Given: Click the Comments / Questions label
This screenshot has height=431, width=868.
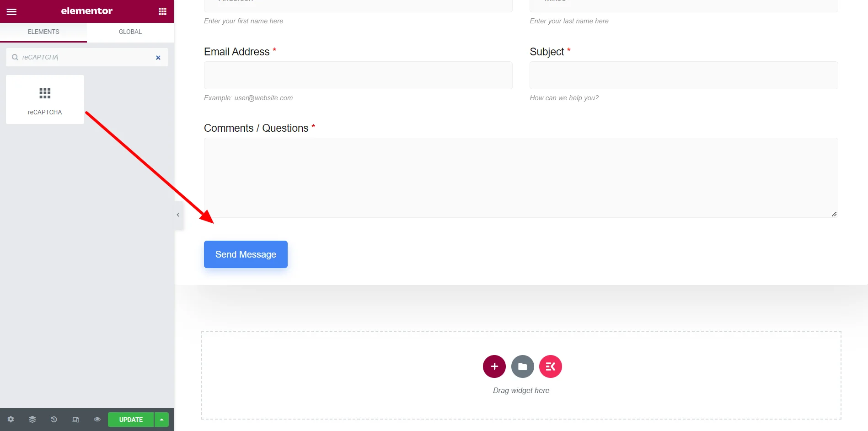Looking at the screenshot, I should pyautogui.click(x=256, y=128).
